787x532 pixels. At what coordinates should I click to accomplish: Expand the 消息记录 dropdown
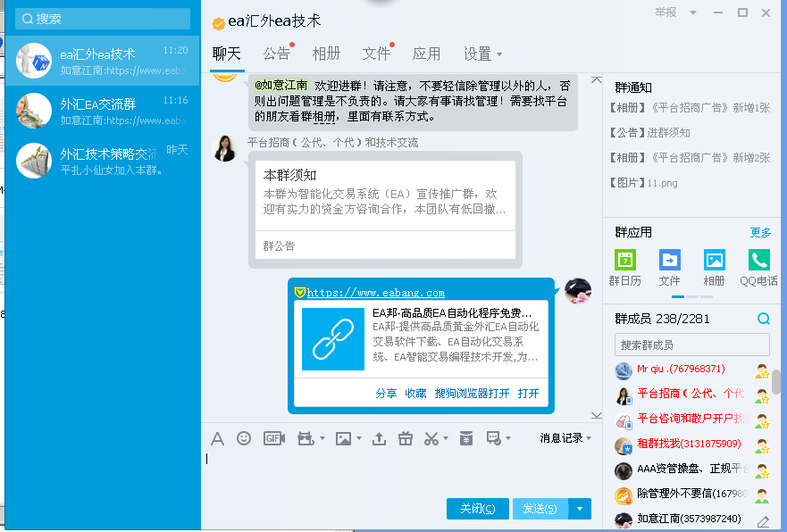tap(589, 438)
